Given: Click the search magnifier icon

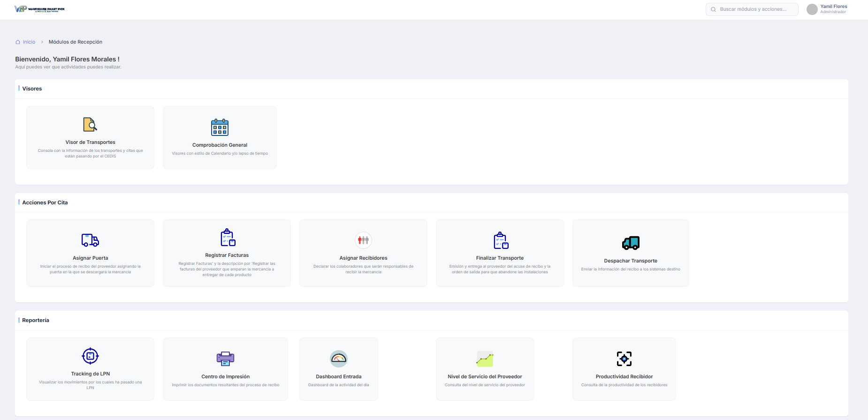Looking at the screenshot, I should click(x=713, y=9).
